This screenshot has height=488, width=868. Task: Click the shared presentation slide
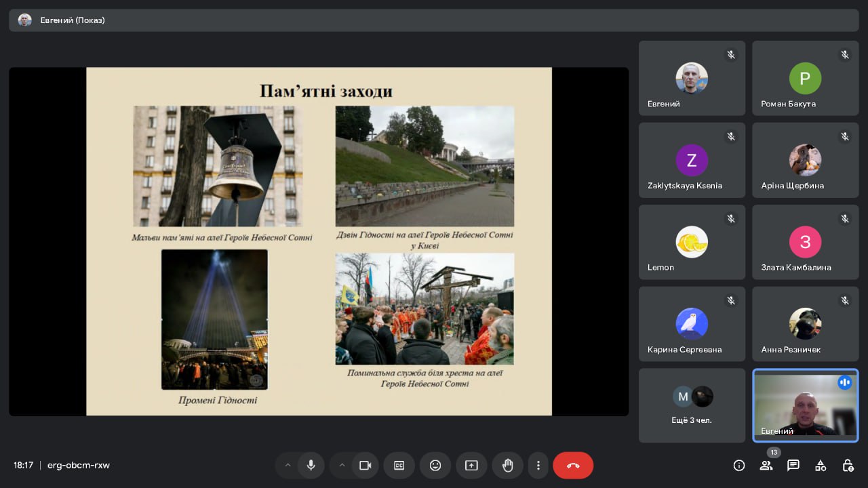pyautogui.click(x=319, y=241)
